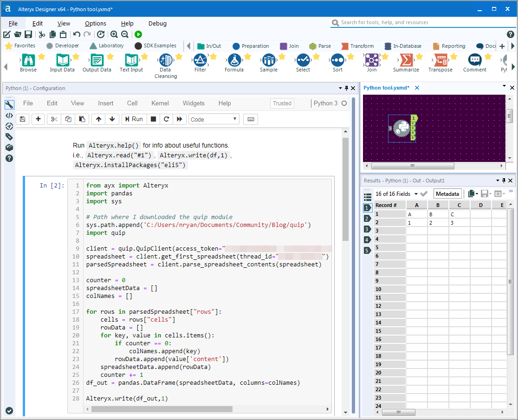Open the Jupyter command palette keyboard icon
The height and width of the screenshot is (420, 518).
pos(251,119)
